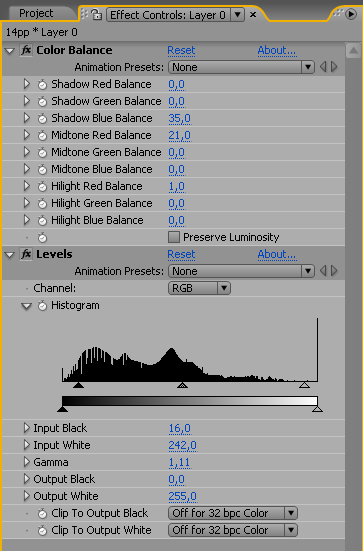Click Midtone Green Balance stopwatch
363x551 pixels.
42,153
